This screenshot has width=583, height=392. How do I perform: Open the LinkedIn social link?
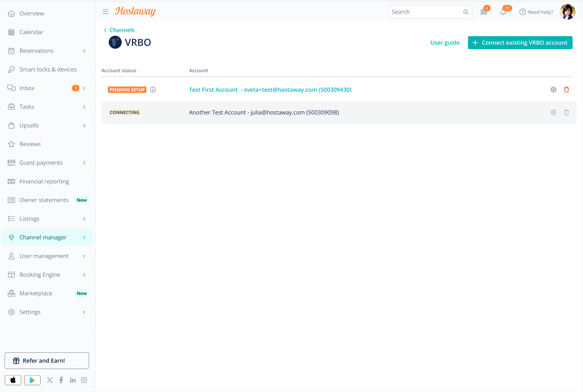point(73,380)
